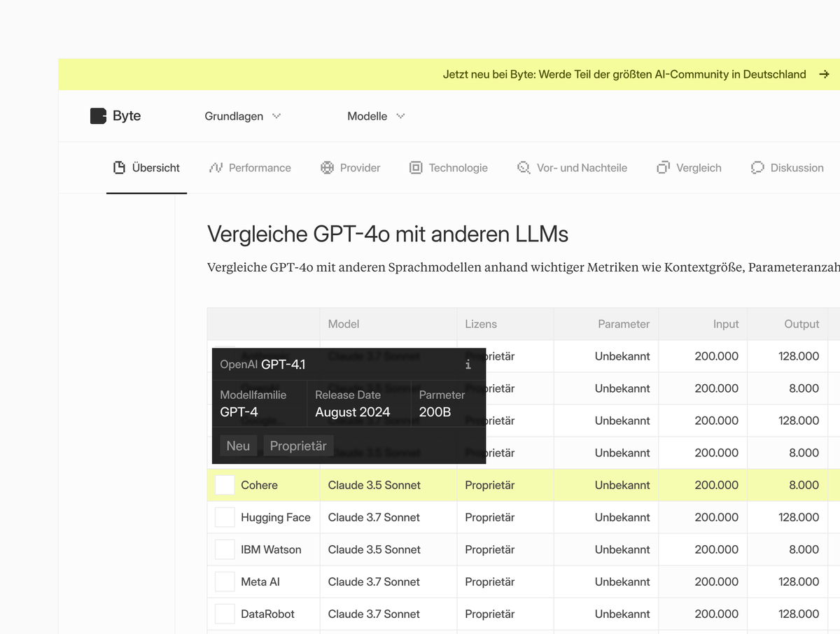
Task: Click the Diskussion speech bubble icon
Action: coord(757,168)
